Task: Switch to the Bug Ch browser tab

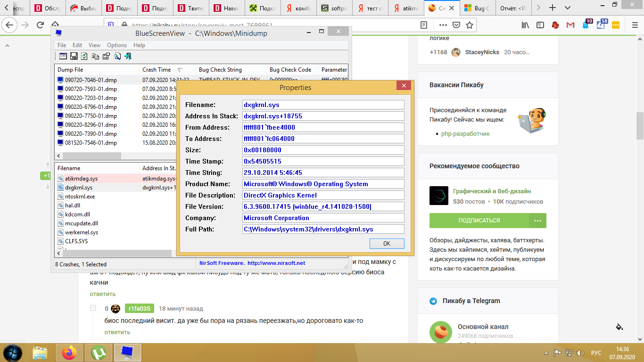Action: 478,8
